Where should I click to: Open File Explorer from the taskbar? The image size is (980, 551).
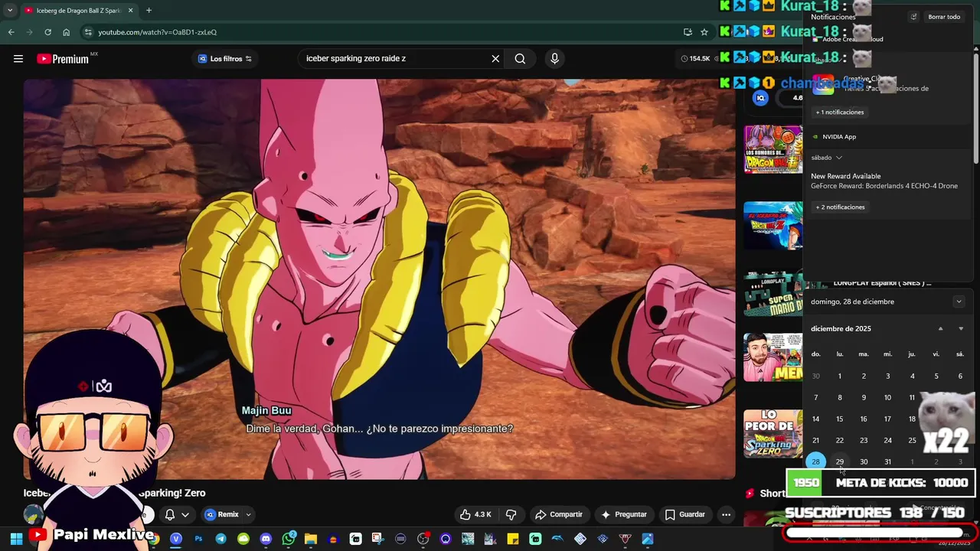coord(311,539)
